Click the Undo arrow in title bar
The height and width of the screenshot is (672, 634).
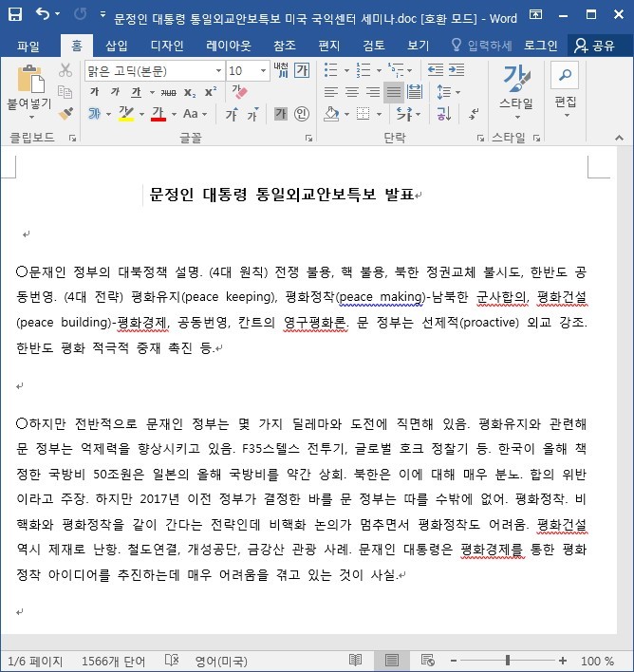tap(44, 14)
